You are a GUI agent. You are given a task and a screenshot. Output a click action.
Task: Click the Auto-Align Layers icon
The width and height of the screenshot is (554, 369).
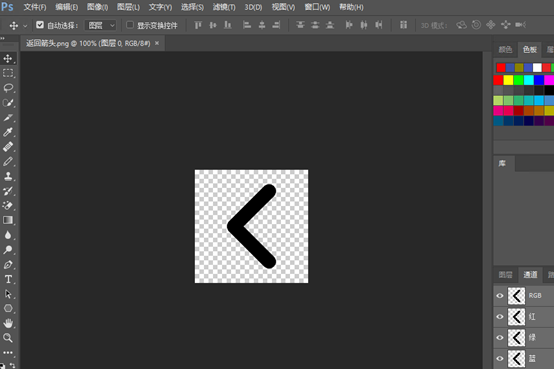pyautogui.click(x=403, y=25)
